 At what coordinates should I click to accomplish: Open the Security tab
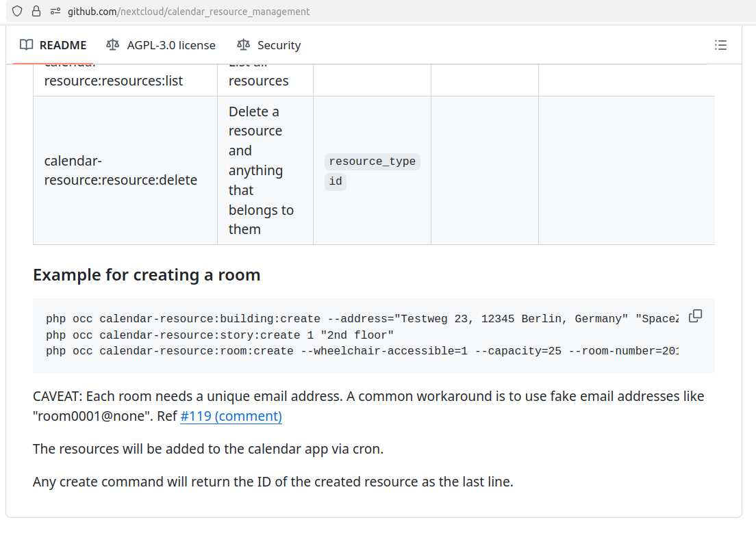(269, 45)
